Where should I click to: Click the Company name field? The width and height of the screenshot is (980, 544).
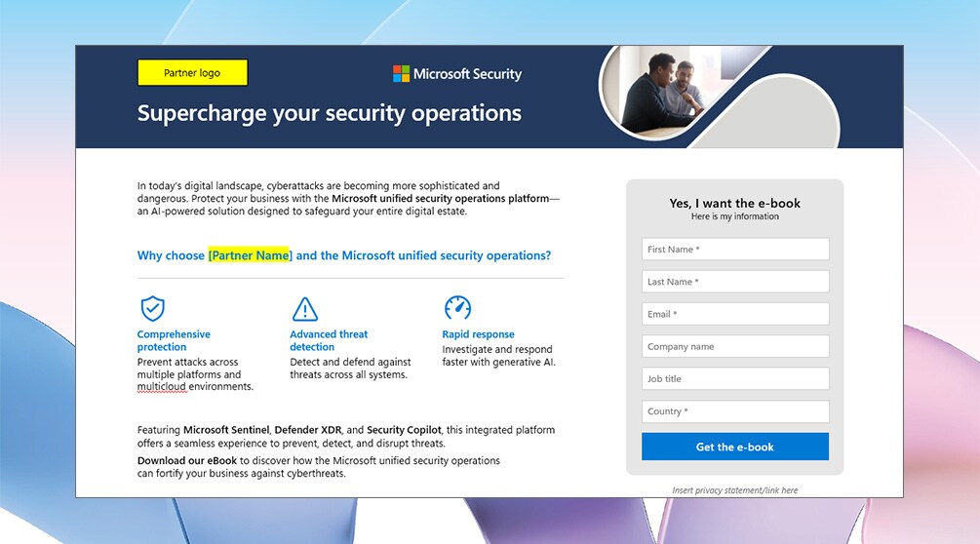coord(735,346)
